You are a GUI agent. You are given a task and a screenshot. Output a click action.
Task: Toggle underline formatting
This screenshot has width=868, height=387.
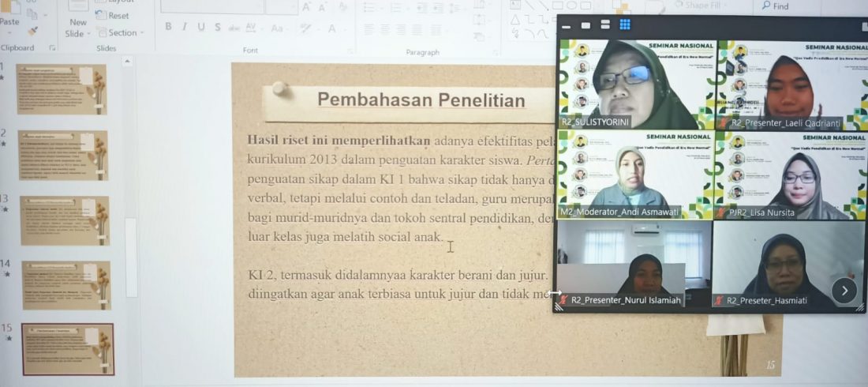[200, 28]
